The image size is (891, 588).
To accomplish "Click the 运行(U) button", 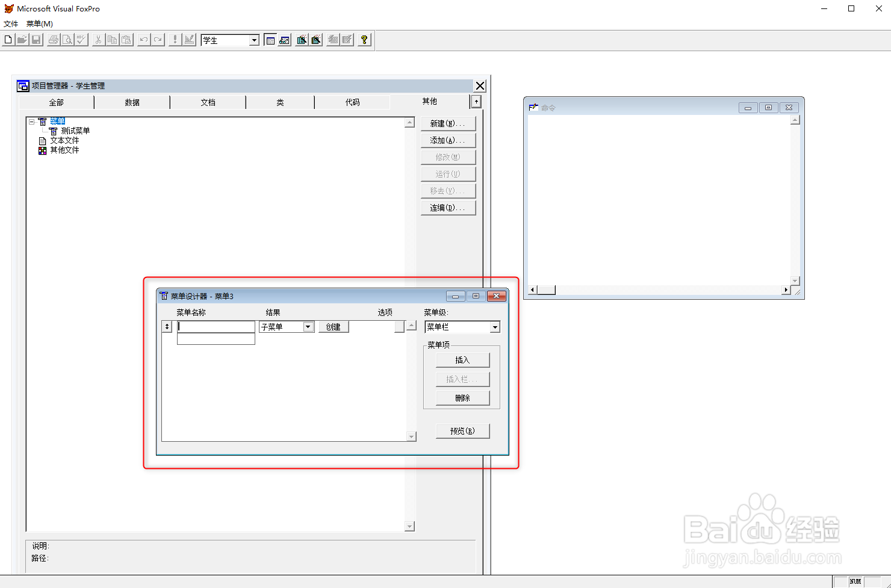I will coord(448,174).
